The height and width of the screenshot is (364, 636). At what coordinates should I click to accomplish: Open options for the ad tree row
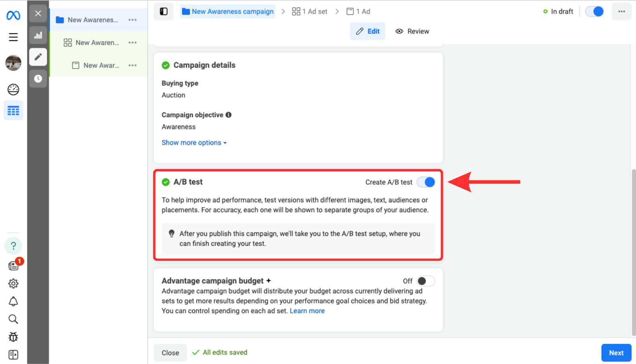[x=132, y=65]
